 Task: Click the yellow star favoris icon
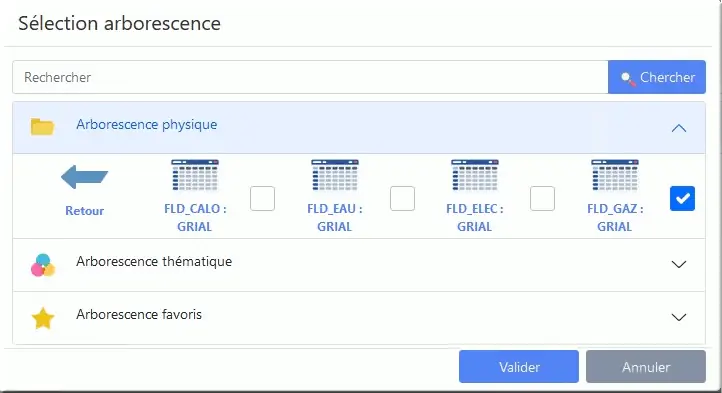click(43, 318)
